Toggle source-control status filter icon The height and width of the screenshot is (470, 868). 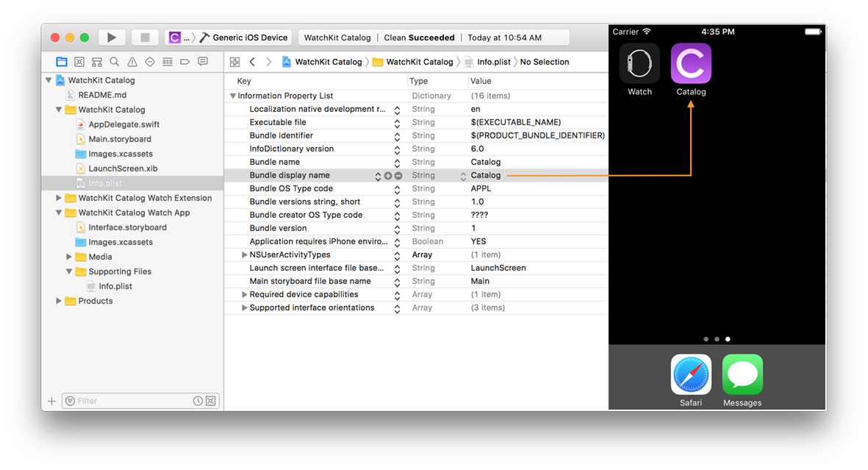(x=211, y=401)
